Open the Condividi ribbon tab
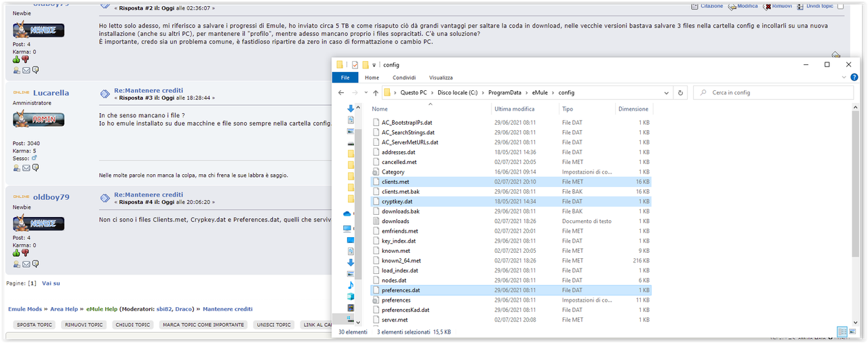Viewport: 868px width, 343px height. (x=404, y=77)
